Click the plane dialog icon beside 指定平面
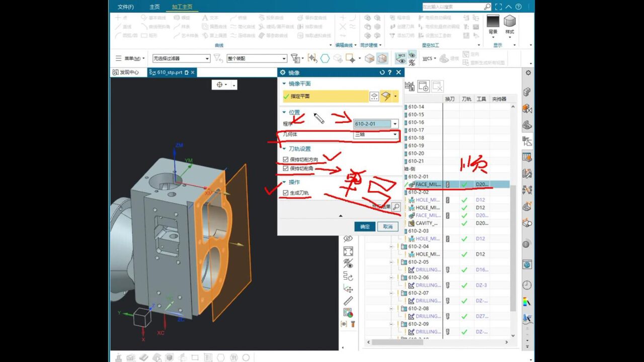644x362 pixels. (374, 96)
